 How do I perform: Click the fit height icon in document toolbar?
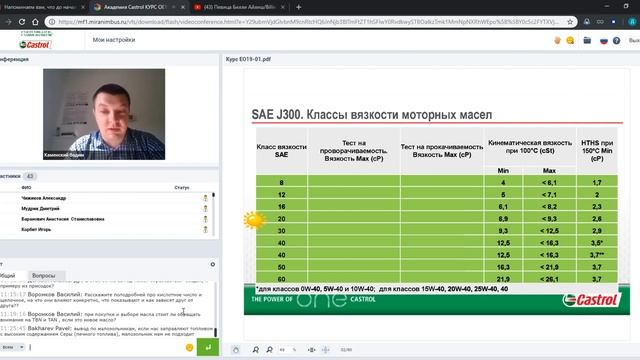click(326, 350)
